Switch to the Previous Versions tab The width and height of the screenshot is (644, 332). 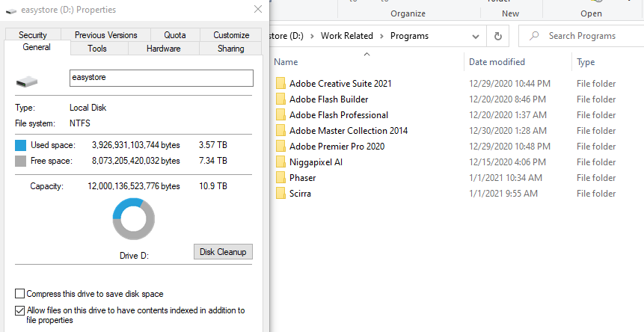pyautogui.click(x=106, y=35)
